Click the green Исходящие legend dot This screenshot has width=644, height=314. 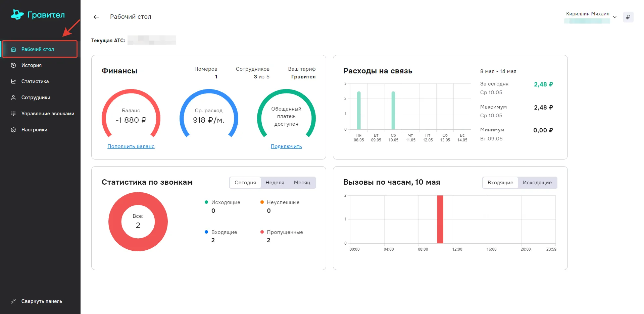[206, 202]
